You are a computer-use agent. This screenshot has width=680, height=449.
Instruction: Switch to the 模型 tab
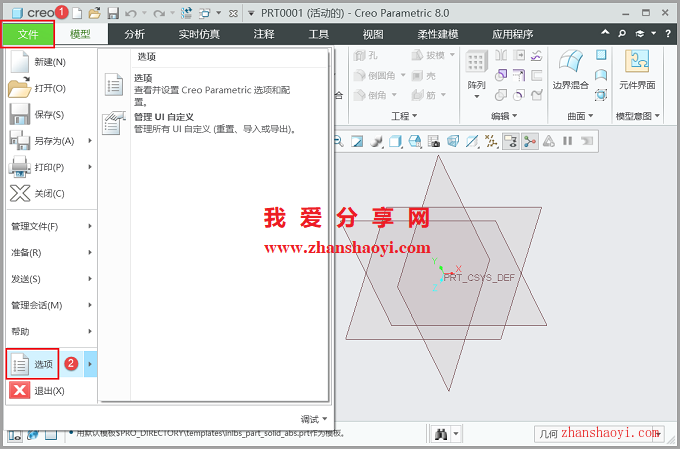point(80,34)
